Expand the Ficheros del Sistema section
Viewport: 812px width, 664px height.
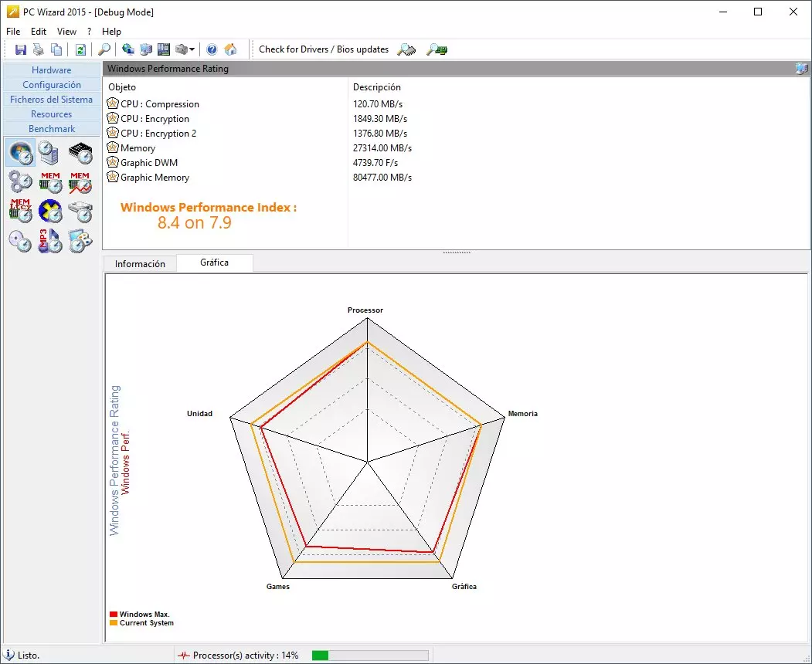51,100
